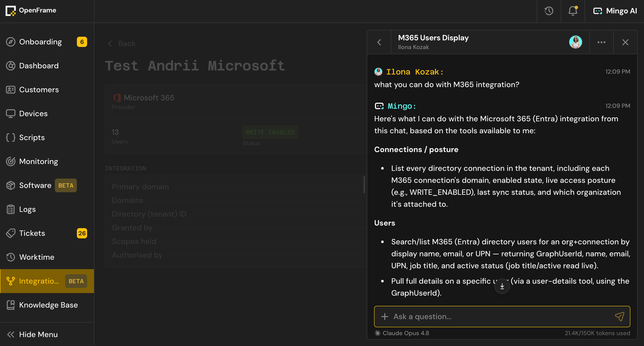Go back using chat panel chevron
Viewport: 644px width, 346px height.
coord(379,42)
